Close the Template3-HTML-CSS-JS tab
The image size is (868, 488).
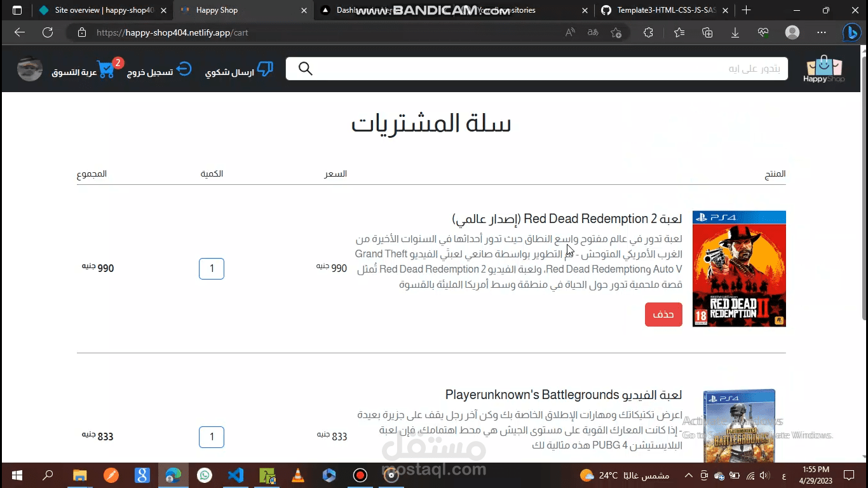coord(725,10)
